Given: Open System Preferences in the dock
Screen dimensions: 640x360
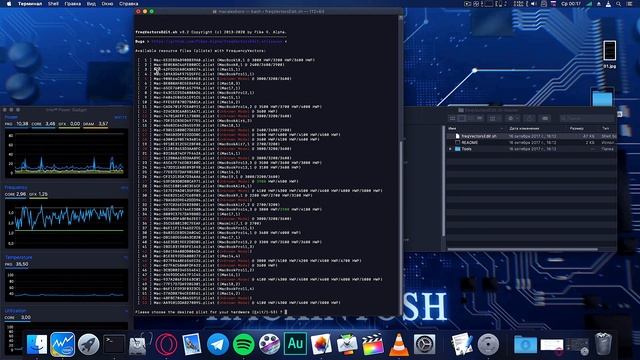Looking at the screenshot, I should tap(424, 344).
